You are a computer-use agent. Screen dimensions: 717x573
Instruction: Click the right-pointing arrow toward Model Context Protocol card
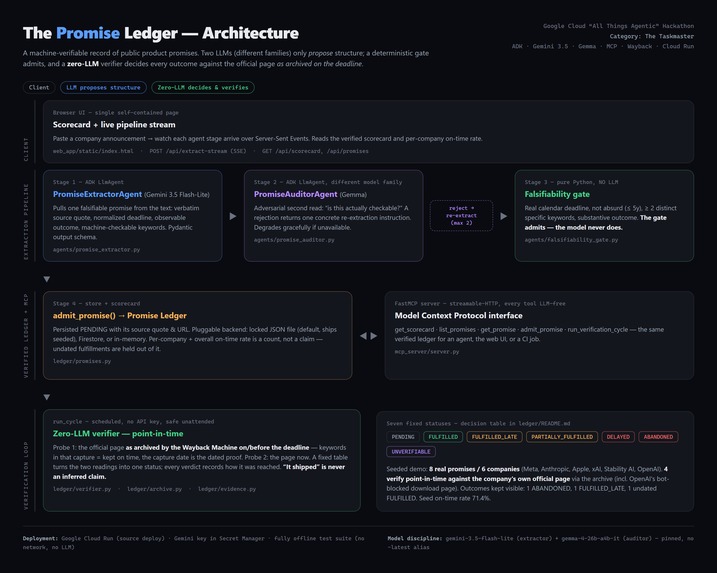coord(374,336)
